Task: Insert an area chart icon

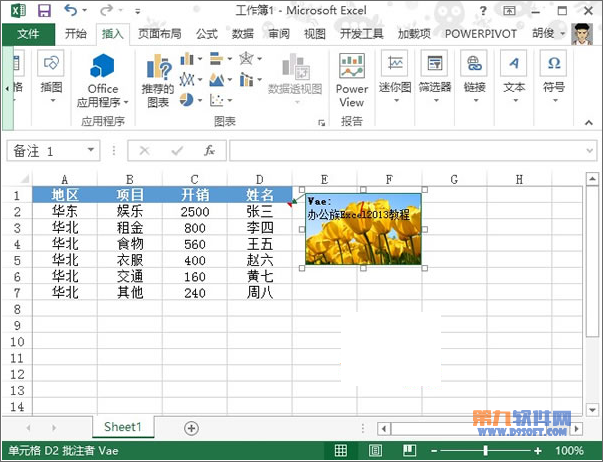Action: (217, 80)
